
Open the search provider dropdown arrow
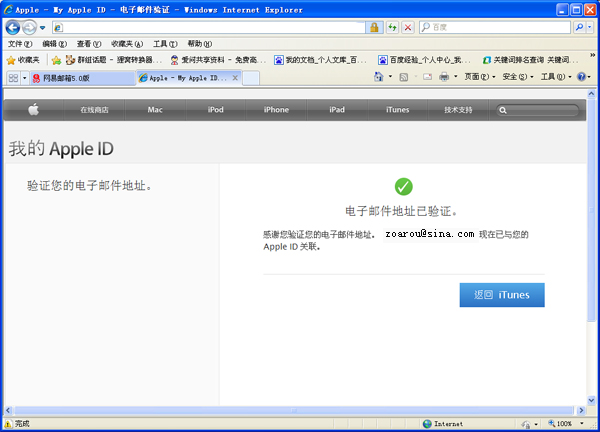click(x=590, y=27)
